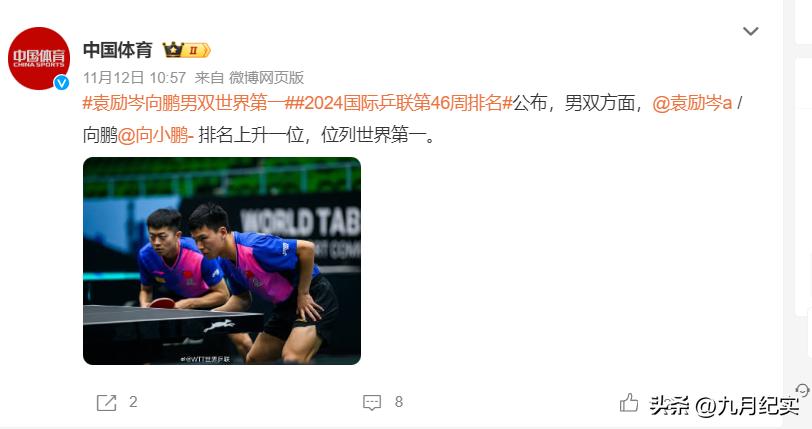Click the 11月12日 10:57 timestamp
This screenshot has width=812, height=429.
[134, 78]
